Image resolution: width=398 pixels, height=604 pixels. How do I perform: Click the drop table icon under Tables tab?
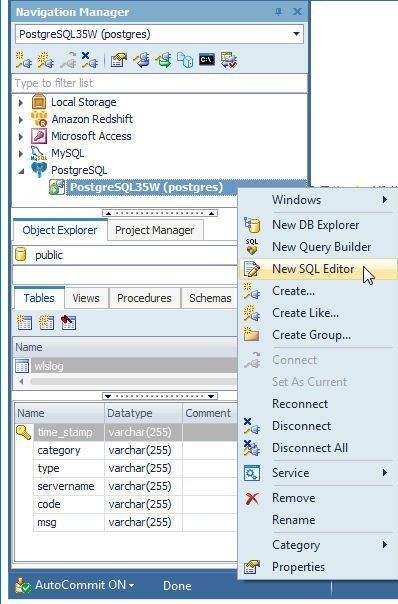[69, 322]
